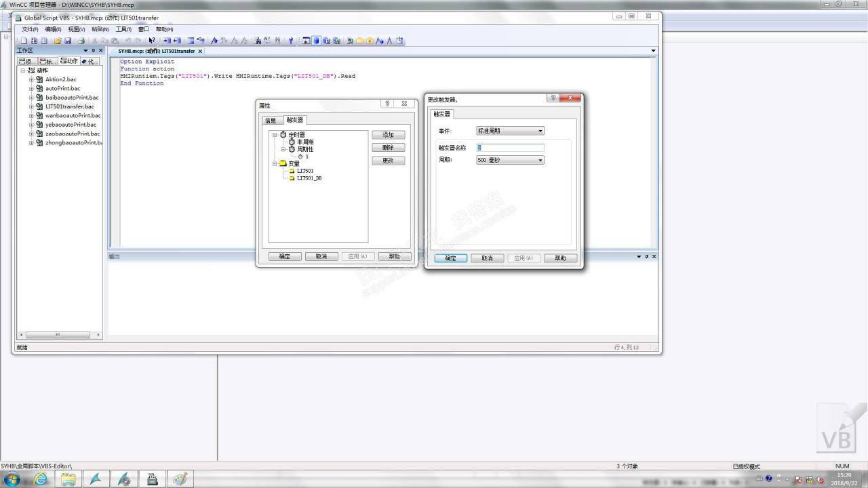Click the 更改 button
Viewport: 868px width, 488px height.
click(x=388, y=161)
